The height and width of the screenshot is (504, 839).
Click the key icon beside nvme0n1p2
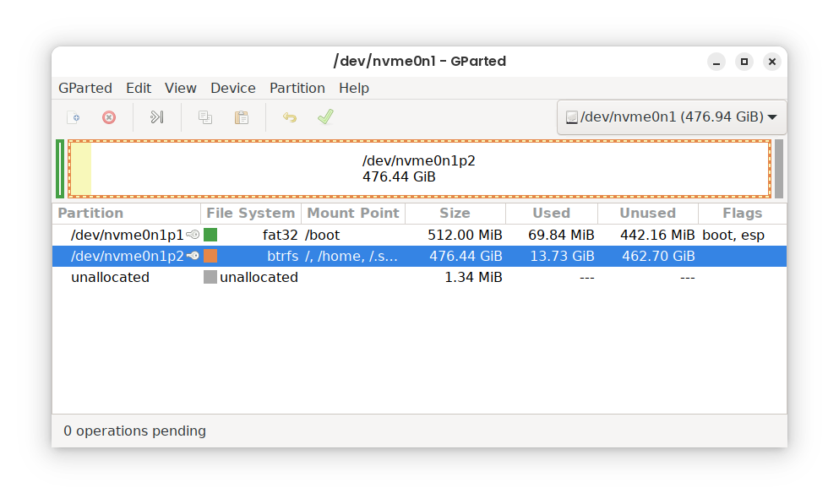pos(193,256)
